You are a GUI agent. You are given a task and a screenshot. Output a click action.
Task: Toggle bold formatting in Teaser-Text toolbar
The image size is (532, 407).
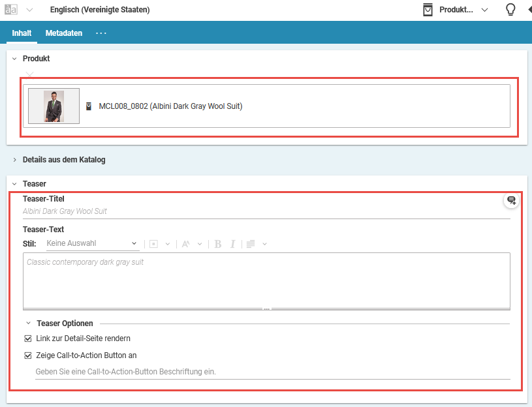point(218,244)
